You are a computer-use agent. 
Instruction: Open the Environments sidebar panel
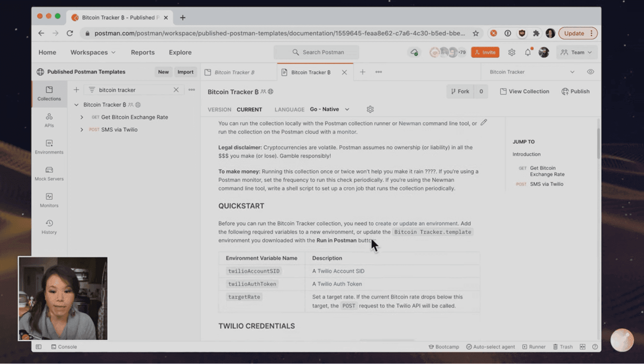click(x=49, y=147)
